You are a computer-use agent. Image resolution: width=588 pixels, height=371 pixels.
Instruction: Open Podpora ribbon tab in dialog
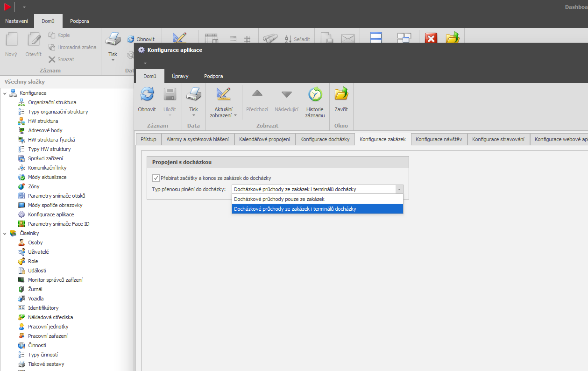(x=213, y=76)
